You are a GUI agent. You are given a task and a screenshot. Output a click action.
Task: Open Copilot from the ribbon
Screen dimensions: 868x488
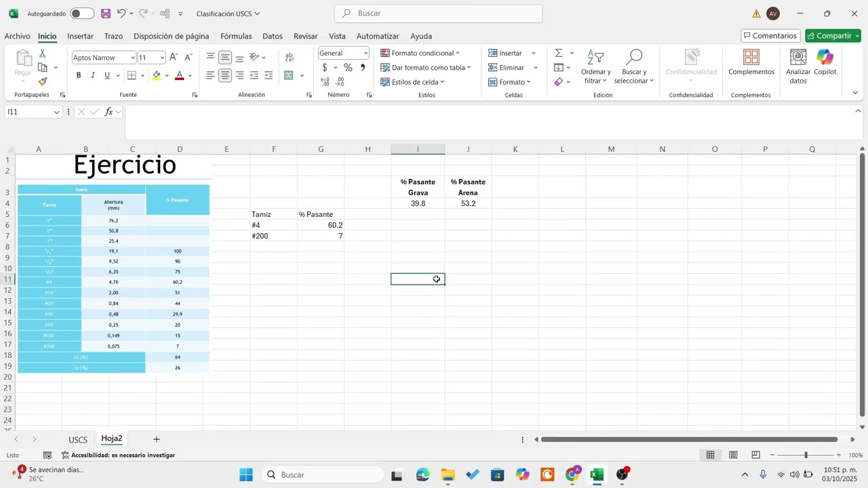[x=825, y=62]
